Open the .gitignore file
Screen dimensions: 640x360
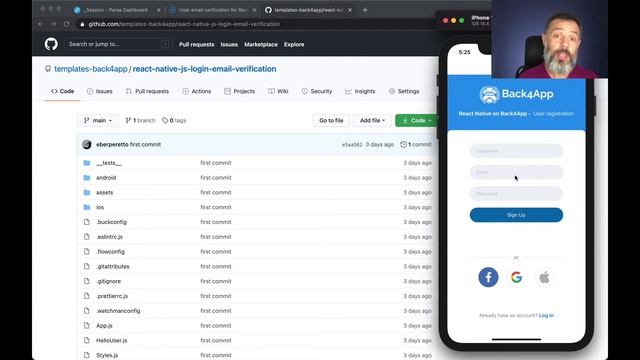(109, 281)
